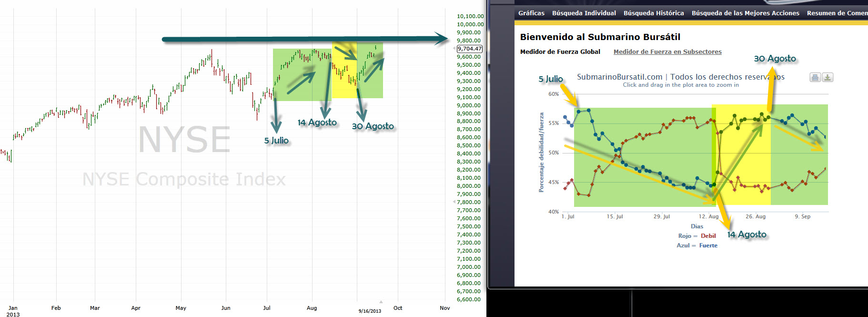Click the Bienvenido al Submarino Bursátil heading
868x317 pixels.
(600, 37)
